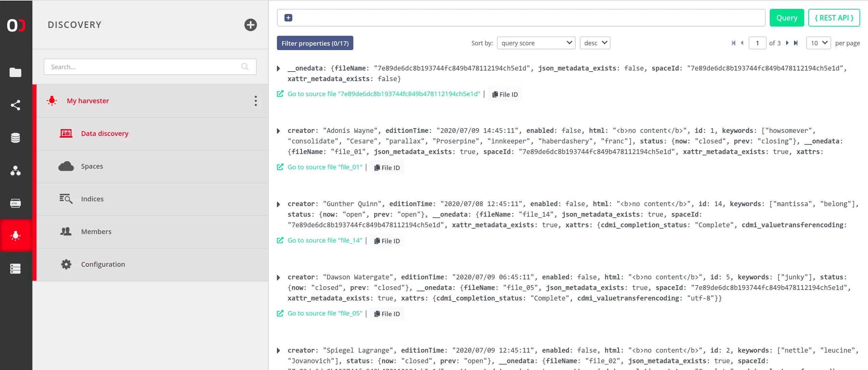Screen dimensions: 868x370
Task: Expand the Gunther Quinn result entry
Action: pos(279,204)
